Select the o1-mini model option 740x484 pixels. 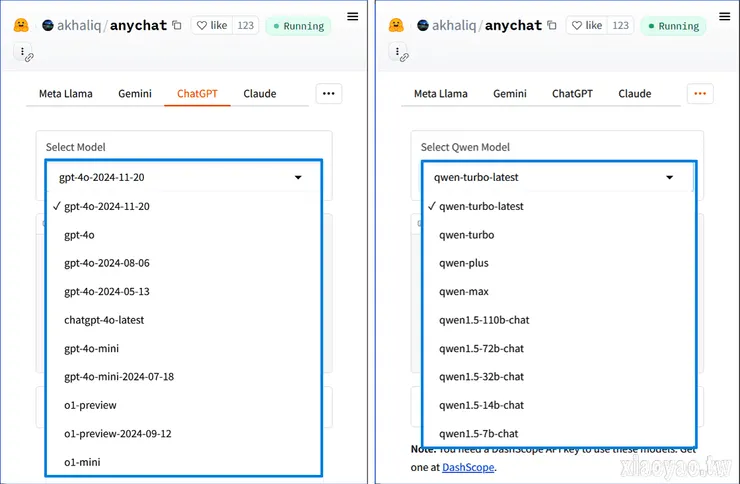184,462
